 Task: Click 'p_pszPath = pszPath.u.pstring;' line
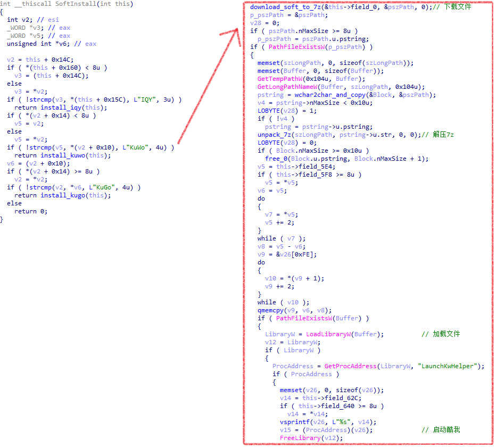[x=313, y=39]
